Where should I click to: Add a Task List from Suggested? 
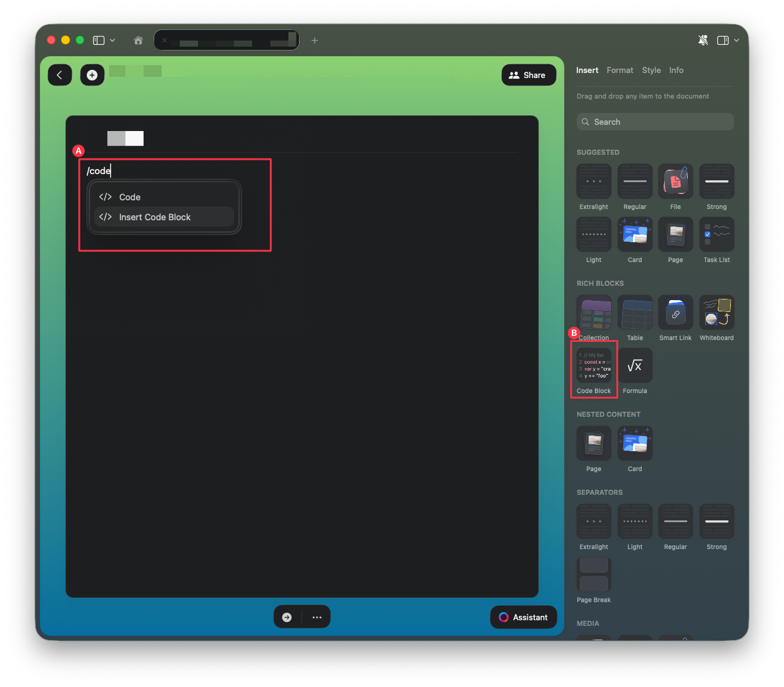click(716, 234)
